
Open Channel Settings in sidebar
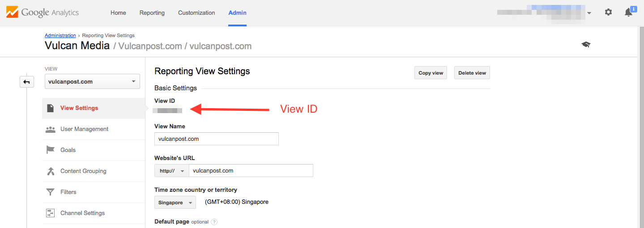94,213
